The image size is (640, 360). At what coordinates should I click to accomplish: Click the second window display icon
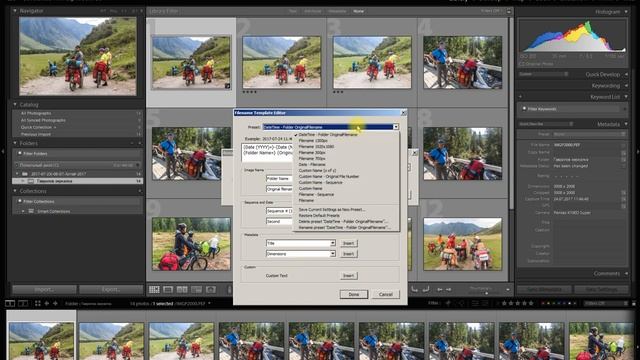click(x=23, y=303)
